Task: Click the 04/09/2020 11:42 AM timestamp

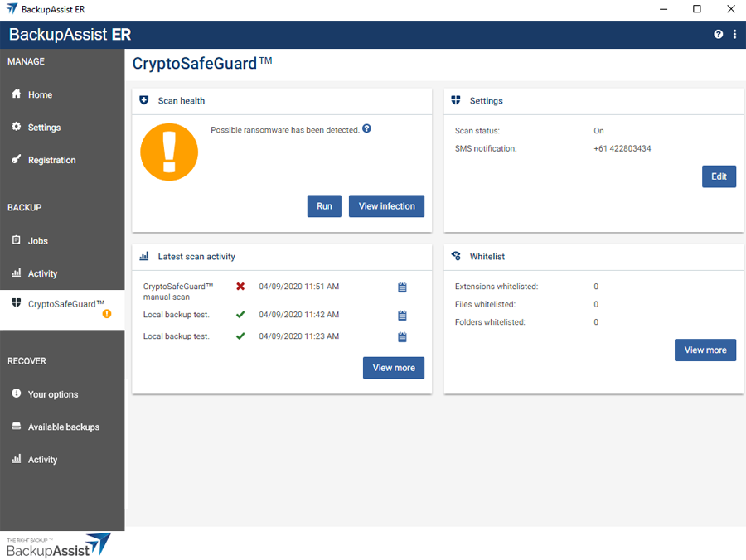Action: tap(298, 314)
